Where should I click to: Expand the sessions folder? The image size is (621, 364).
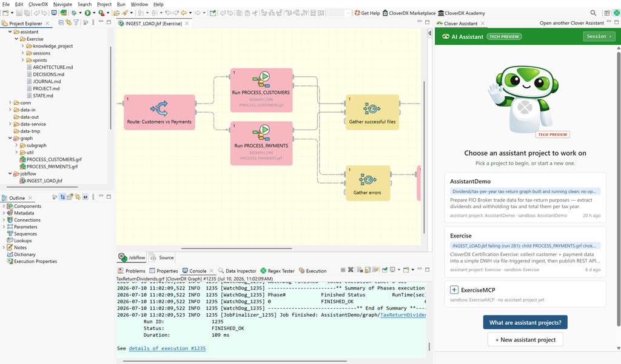[x=22, y=53]
